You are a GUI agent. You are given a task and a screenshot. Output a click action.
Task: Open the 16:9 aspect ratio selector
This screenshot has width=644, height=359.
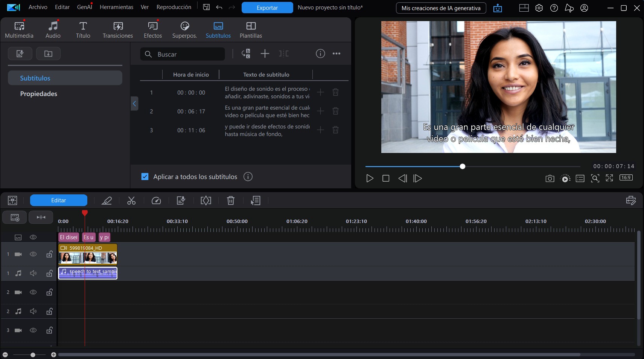coord(625,177)
